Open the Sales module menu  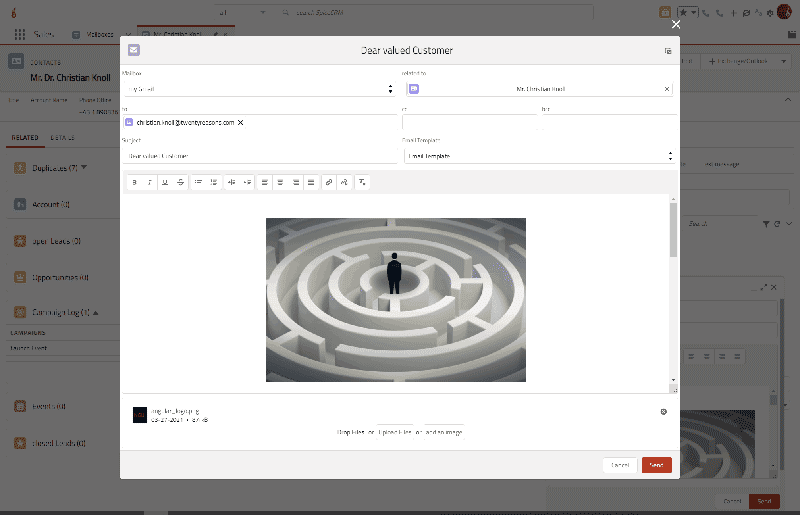click(43, 34)
